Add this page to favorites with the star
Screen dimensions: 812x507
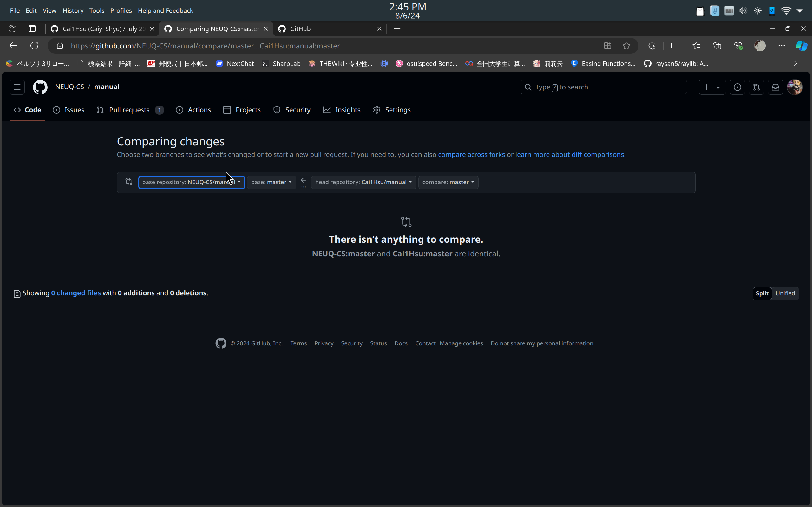click(x=626, y=46)
